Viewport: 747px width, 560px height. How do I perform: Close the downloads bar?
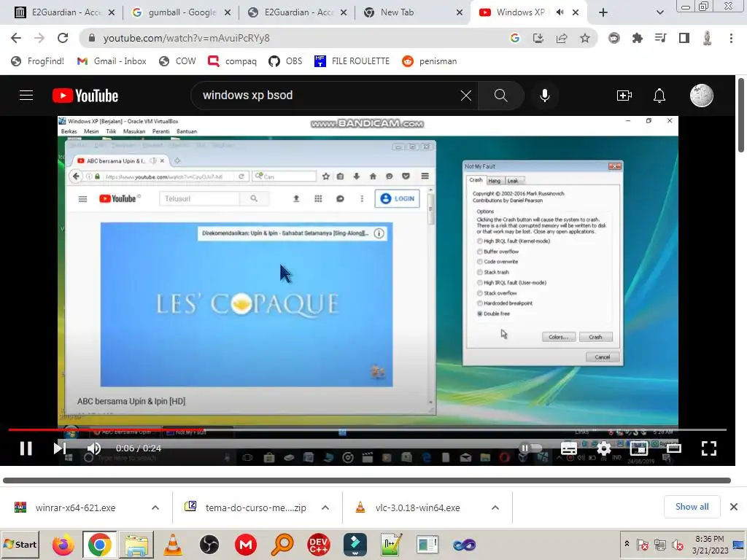(x=734, y=507)
